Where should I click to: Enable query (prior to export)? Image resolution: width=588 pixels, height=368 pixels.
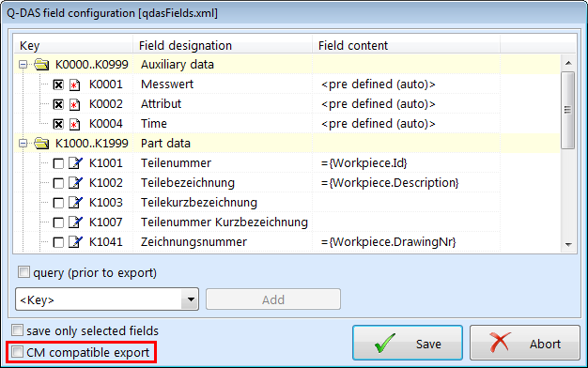(x=23, y=272)
